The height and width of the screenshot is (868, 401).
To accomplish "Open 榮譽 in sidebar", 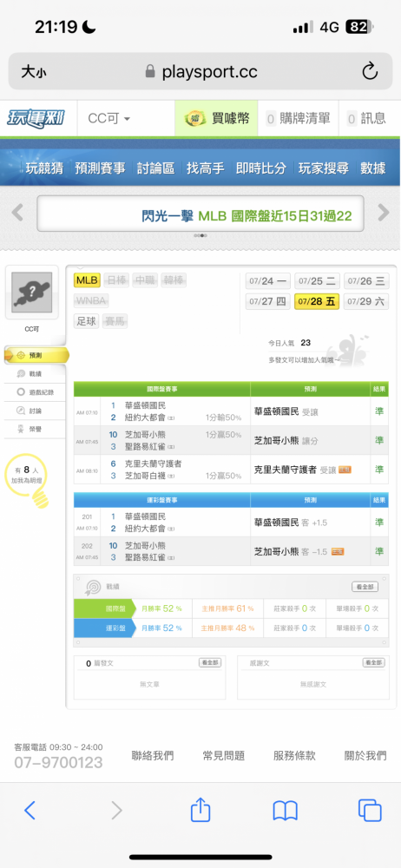I will (x=30, y=429).
